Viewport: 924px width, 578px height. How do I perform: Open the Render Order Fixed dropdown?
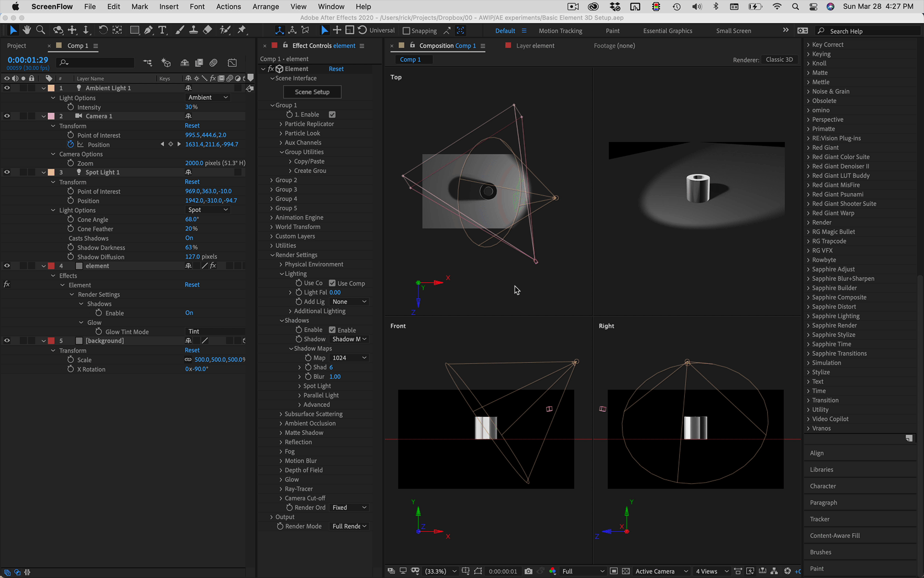tap(349, 508)
